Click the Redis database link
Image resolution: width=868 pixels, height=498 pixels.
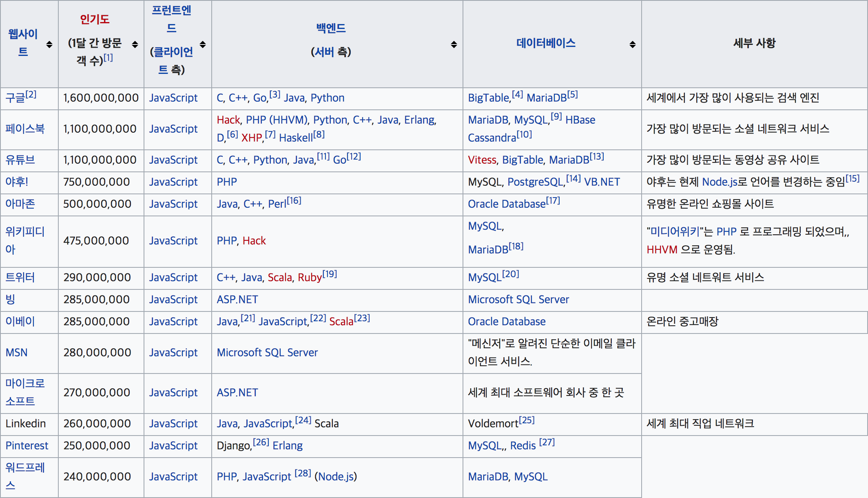[523, 446]
